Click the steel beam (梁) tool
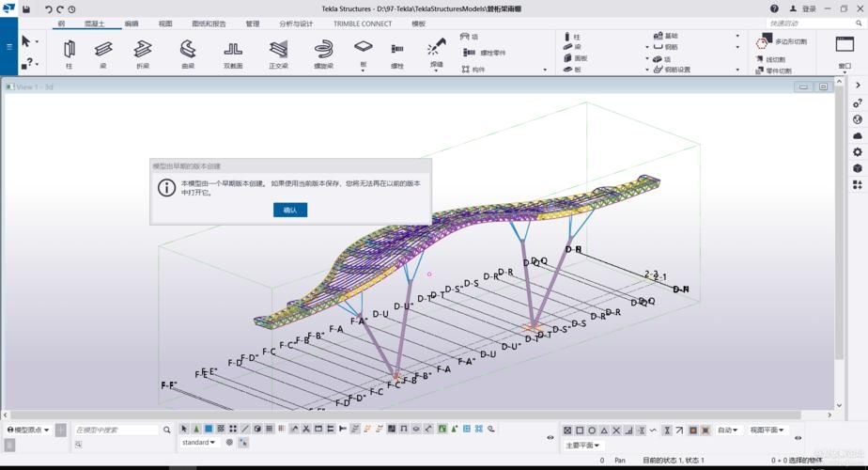The image size is (868, 470). [x=103, y=53]
